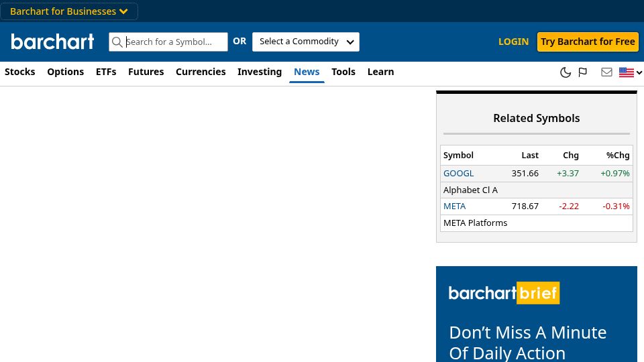Click the Last column header
The image size is (644, 362).
(530, 155)
